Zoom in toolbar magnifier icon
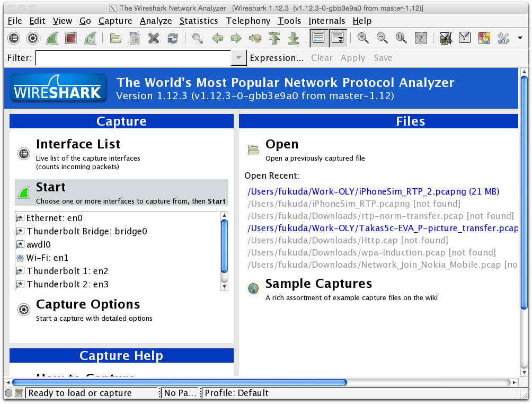The width and height of the screenshot is (532, 404). (x=363, y=38)
